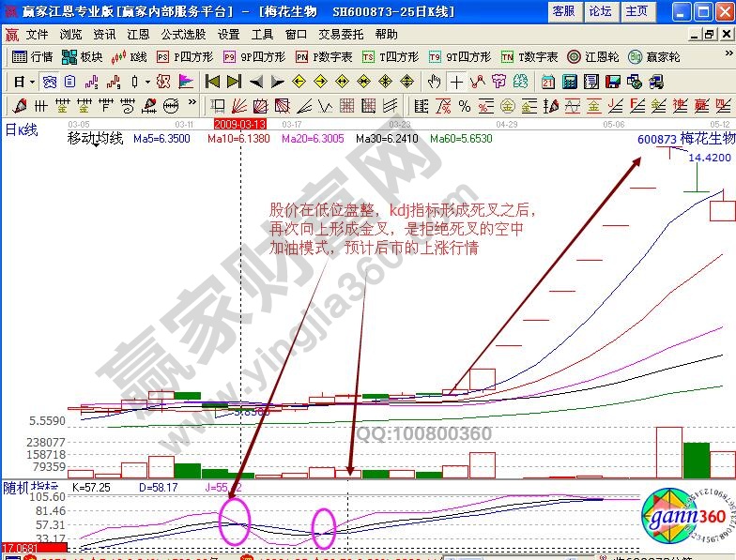
Task: Open the 公式选股 menu
Action: [182, 34]
